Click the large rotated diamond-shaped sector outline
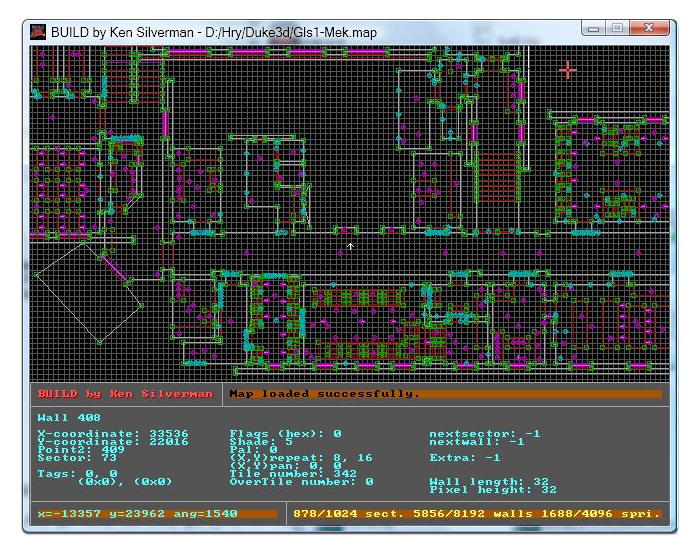The image size is (700, 550). (x=89, y=293)
